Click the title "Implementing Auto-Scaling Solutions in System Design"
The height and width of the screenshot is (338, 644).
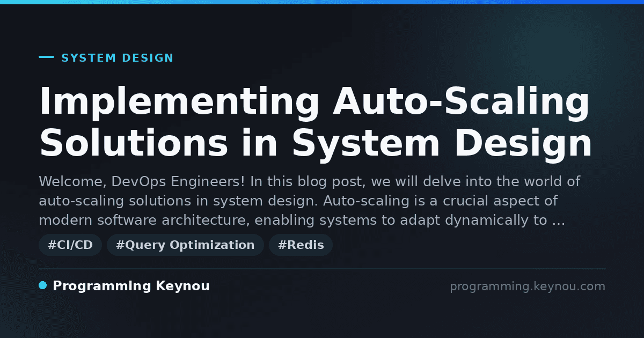click(x=316, y=122)
